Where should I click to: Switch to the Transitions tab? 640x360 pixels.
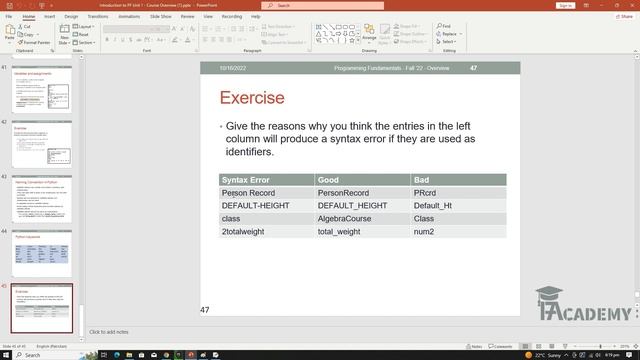[x=98, y=17]
